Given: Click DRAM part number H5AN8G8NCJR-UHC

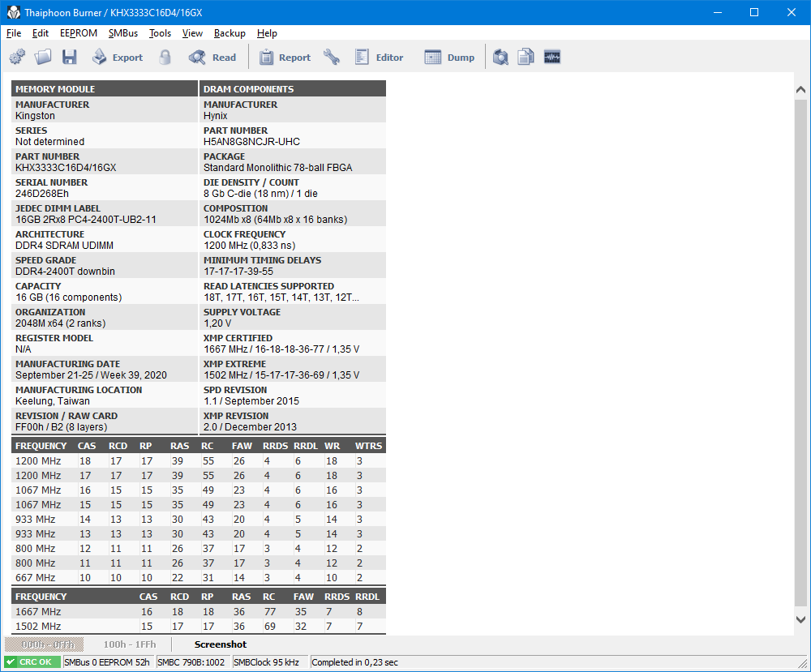Looking at the screenshot, I should [251, 142].
